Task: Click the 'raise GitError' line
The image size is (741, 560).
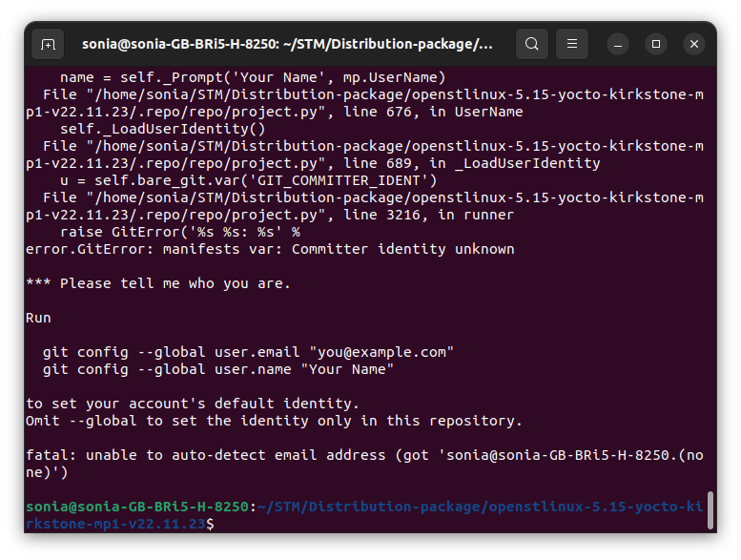Action: pos(180,232)
